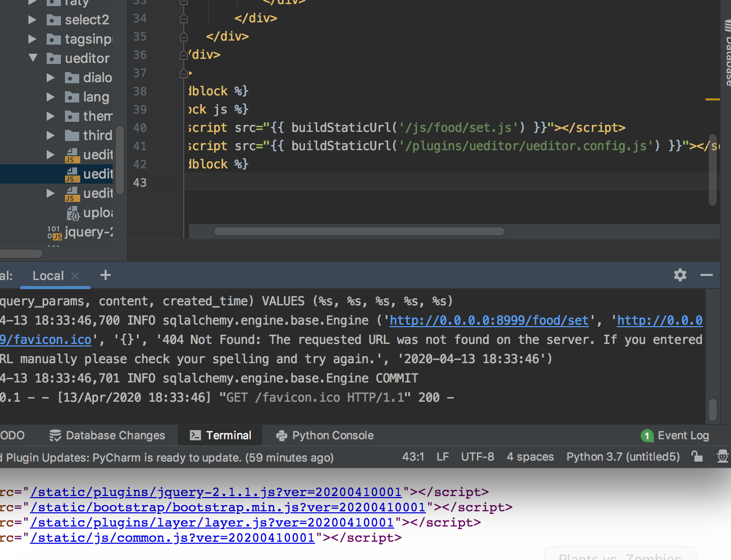Open the TODO tool window tab

pos(12,435)
